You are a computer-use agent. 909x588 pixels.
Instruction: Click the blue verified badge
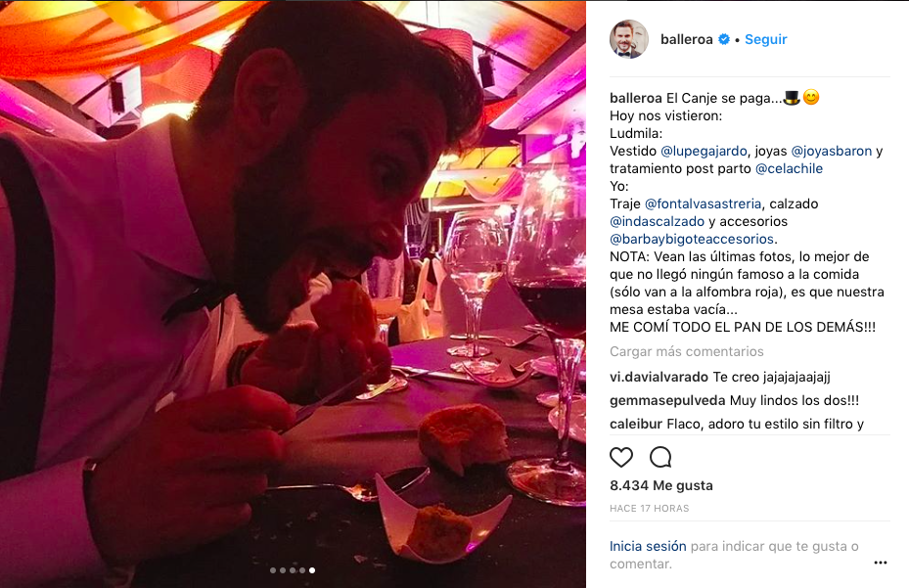pos(724,40)
